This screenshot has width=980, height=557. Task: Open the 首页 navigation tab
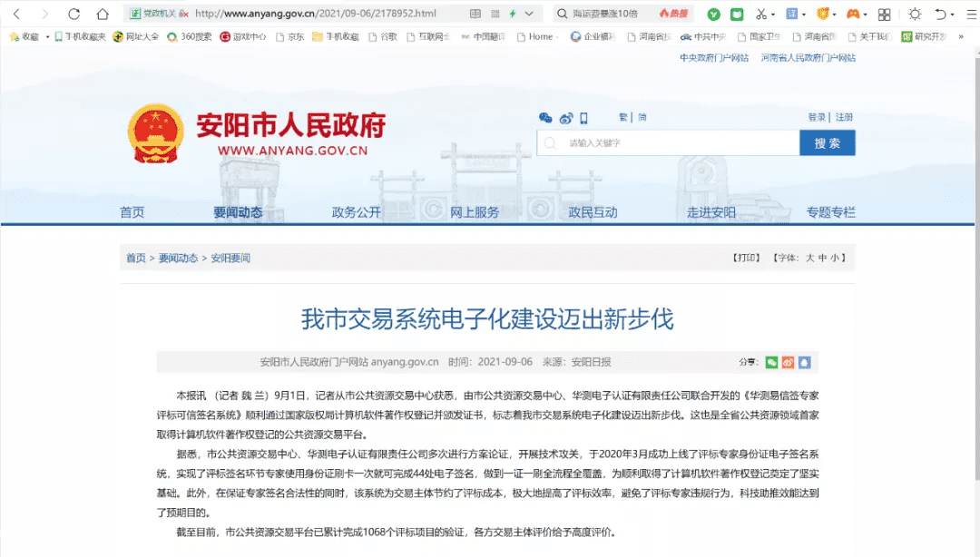click(x=132, y=212)
